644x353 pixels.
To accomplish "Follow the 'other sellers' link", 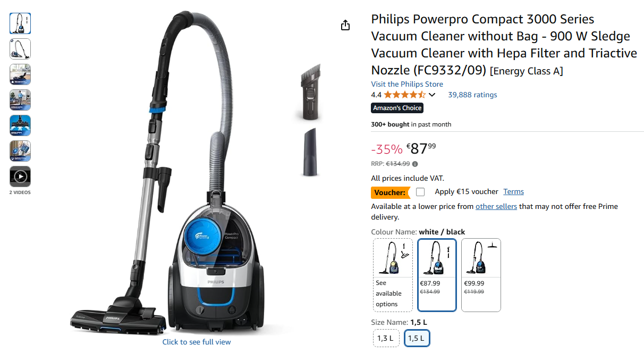I will (496, 206).
